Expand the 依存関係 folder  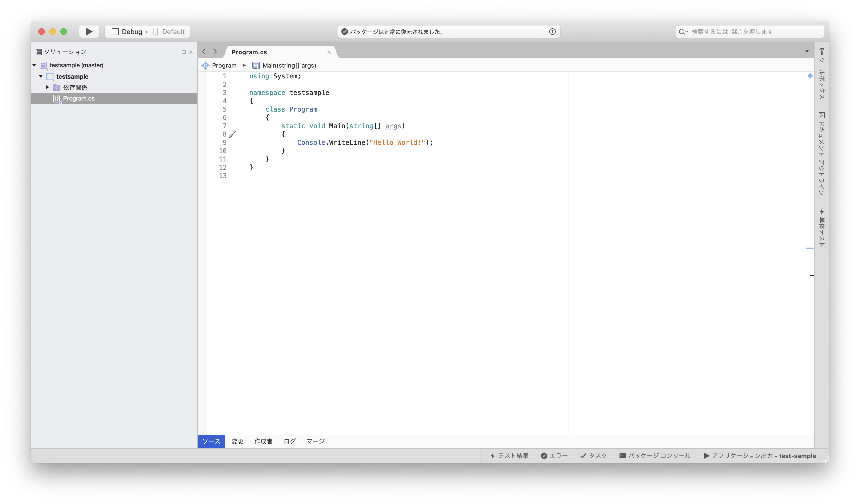(x=47, y=87)
